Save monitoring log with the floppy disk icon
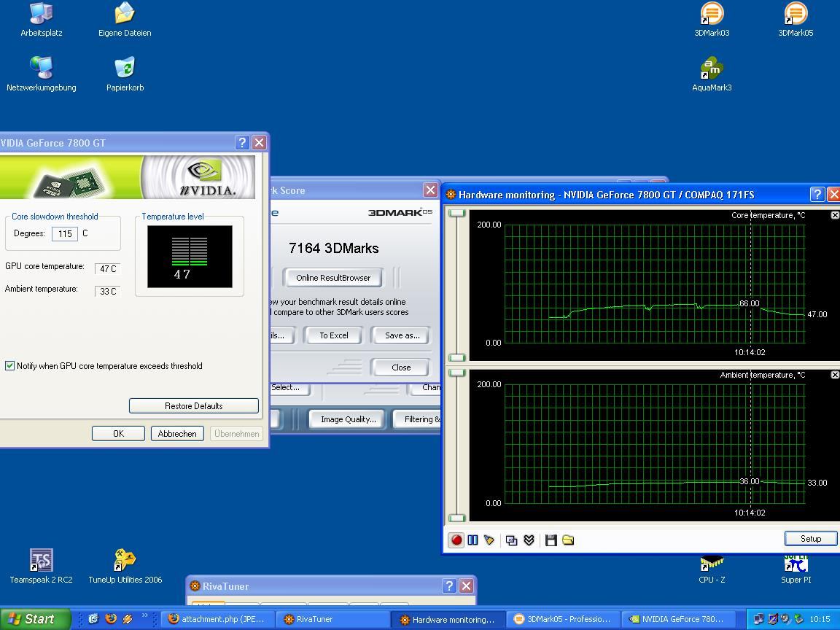The image size is (840, 630). tap(551, 540)
